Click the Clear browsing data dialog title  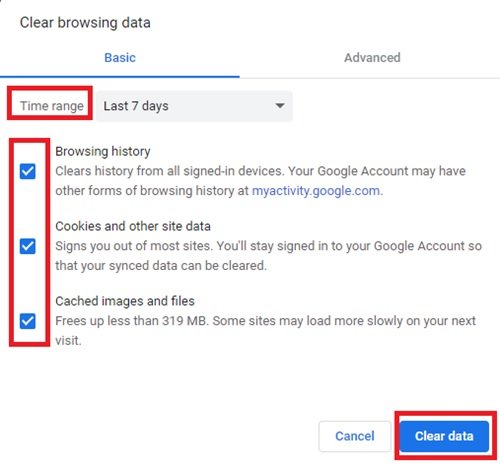click(85, 23)
